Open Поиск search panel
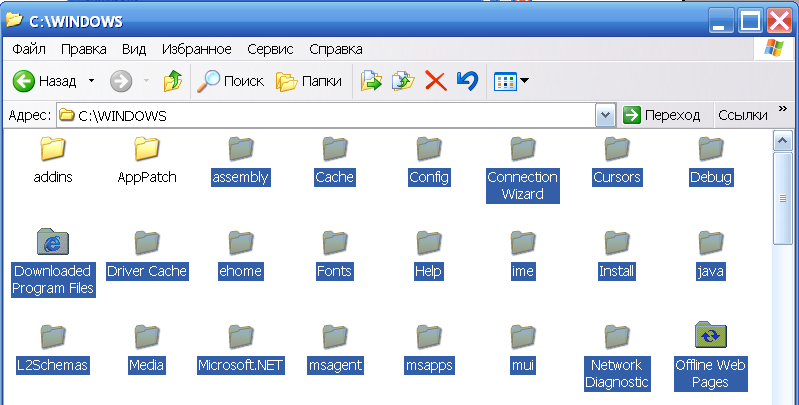799x405 pixels. coord(230,81)
